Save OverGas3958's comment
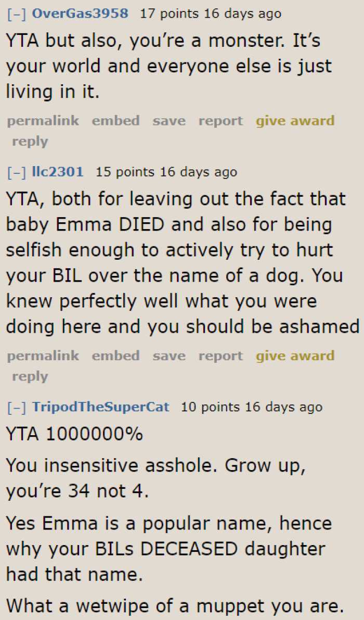The width and height of the screenshot is (364, 620). (x=169, y=121)
